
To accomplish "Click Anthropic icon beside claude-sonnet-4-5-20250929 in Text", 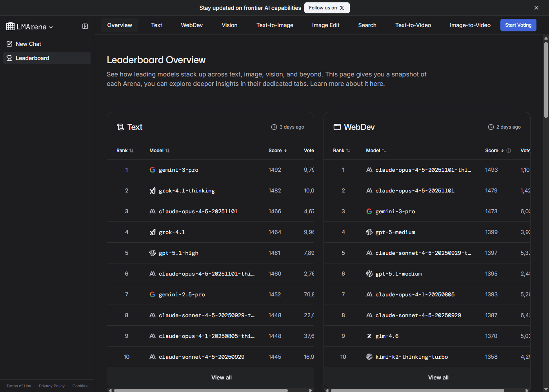I will pyautogui.click(x=153, y=357).
